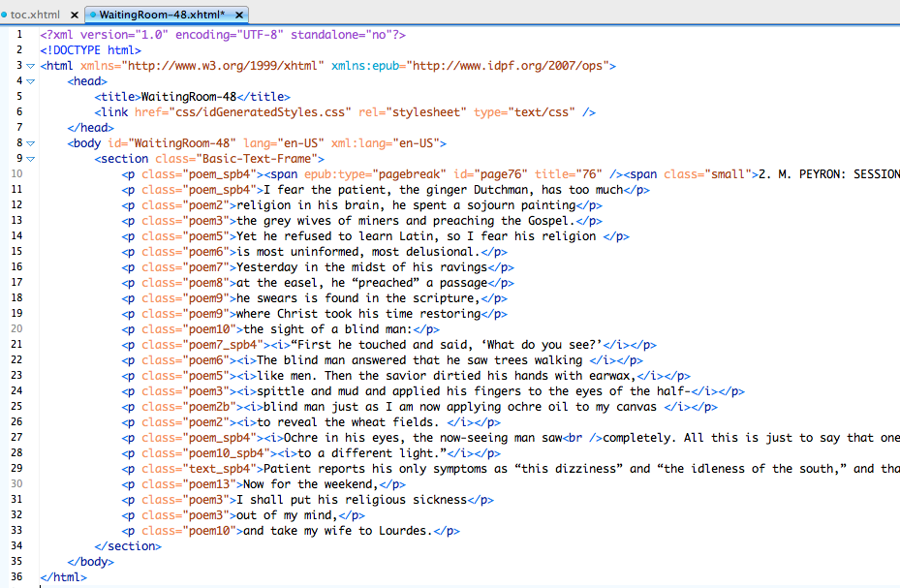Viewport: 900px width, 588px height.
Task: Click the line 'he swears is found in the scripture,'
Action: pyautogui.click(x=315, y=298)
